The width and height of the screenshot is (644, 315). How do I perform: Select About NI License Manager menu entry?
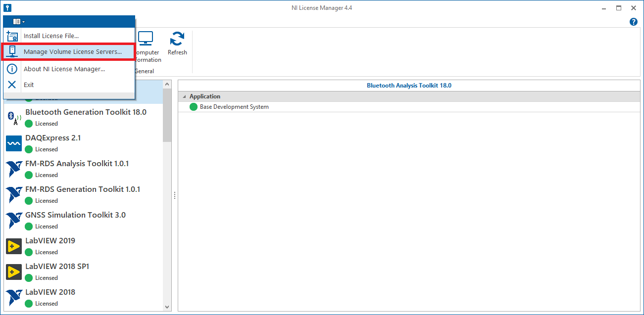64,69
